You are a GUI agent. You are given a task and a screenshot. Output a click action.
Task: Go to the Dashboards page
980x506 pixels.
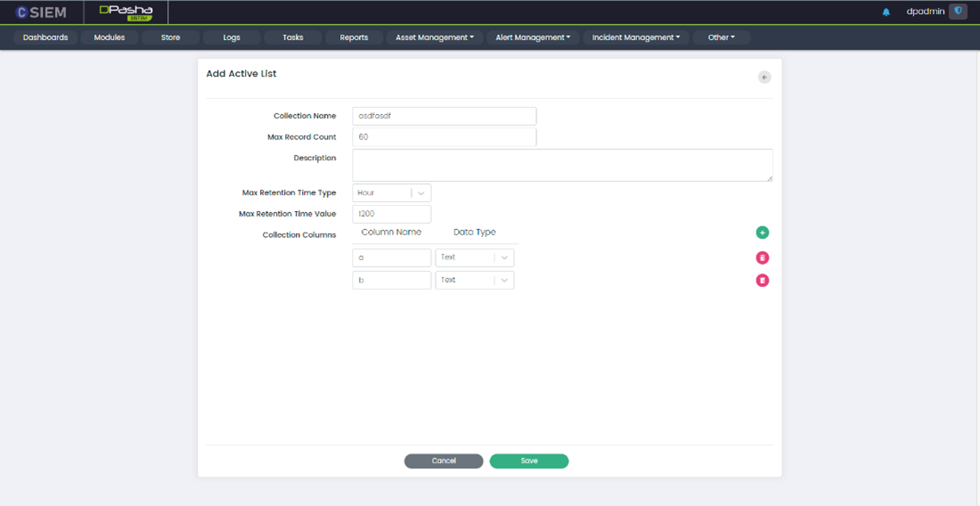(x=45, y=37)
